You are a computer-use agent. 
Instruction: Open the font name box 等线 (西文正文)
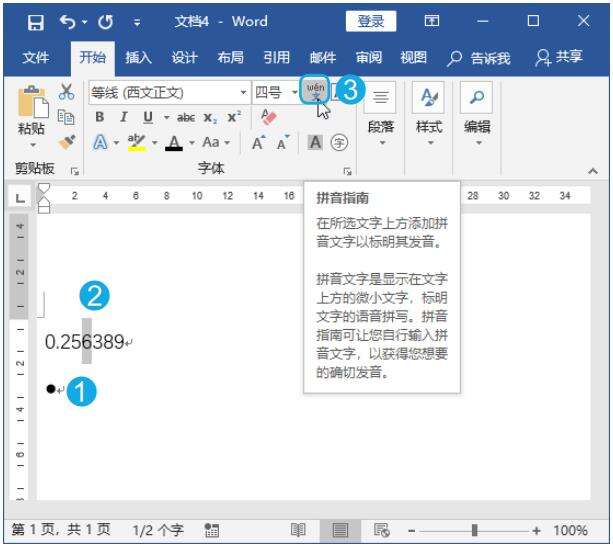(169, 93)
